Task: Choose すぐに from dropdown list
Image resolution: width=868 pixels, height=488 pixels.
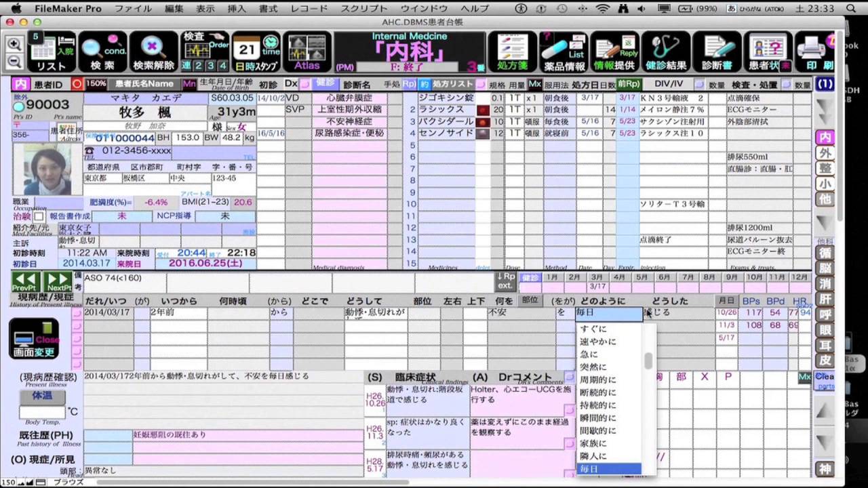Action: click(608, 329)
